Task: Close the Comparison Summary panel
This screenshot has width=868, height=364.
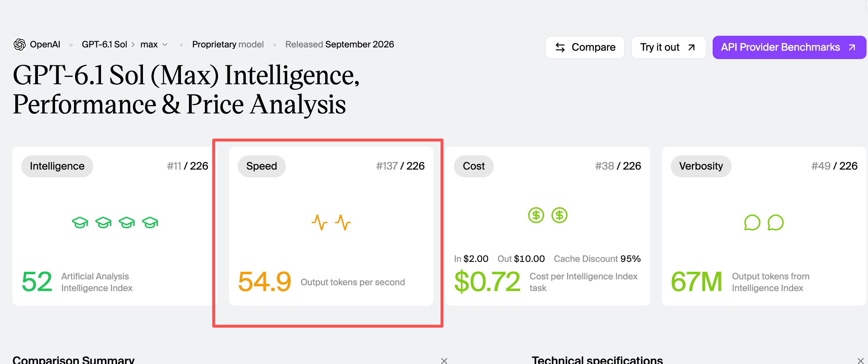Action: [x=444, y=361]
